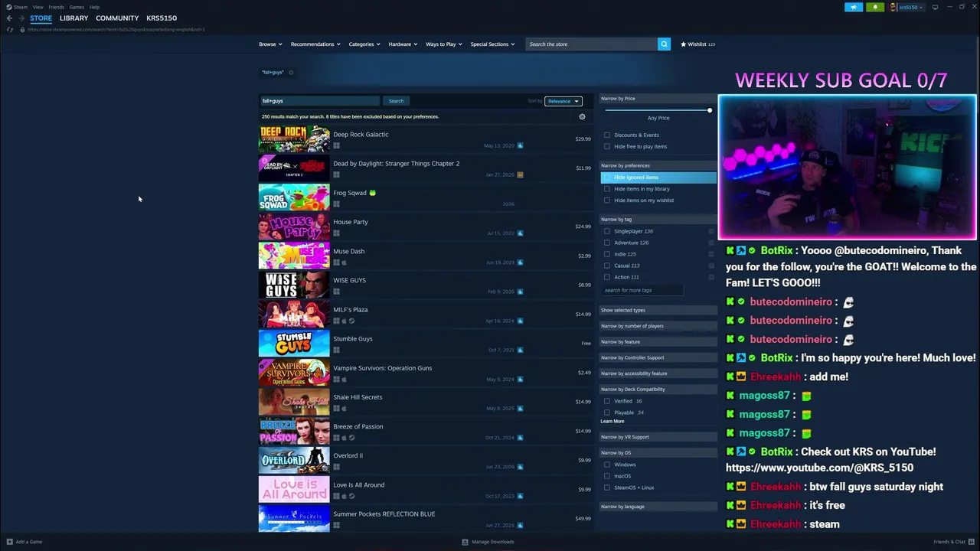Go back with the browser back arrow
The image size is (980, 551).
click(x=9, y=18)
